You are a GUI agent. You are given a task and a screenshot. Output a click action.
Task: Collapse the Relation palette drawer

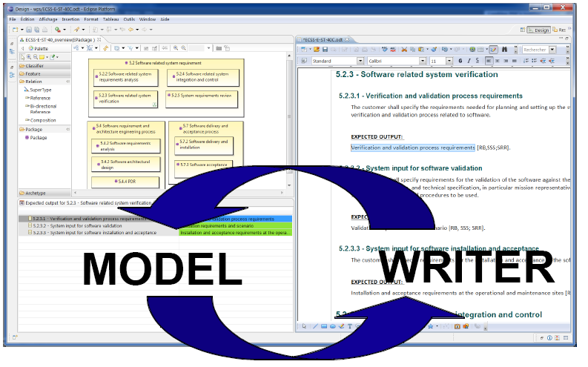click(44, 82)
